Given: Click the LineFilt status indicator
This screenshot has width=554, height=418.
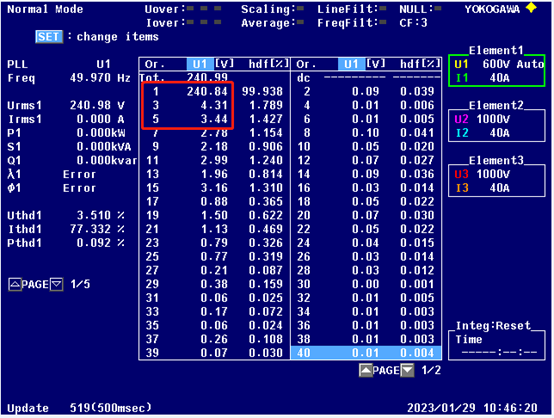Looking at the screenshot, I should 382,8.
